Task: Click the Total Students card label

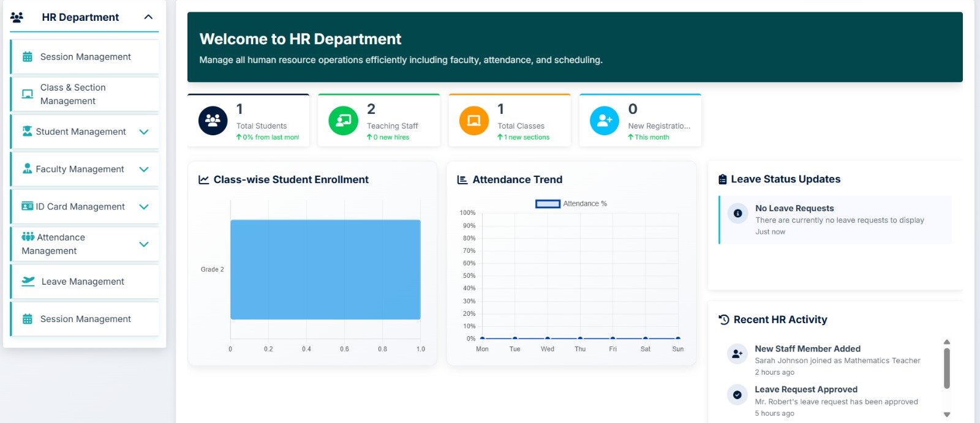Action: pyautogui.click(x=262, y=126)
